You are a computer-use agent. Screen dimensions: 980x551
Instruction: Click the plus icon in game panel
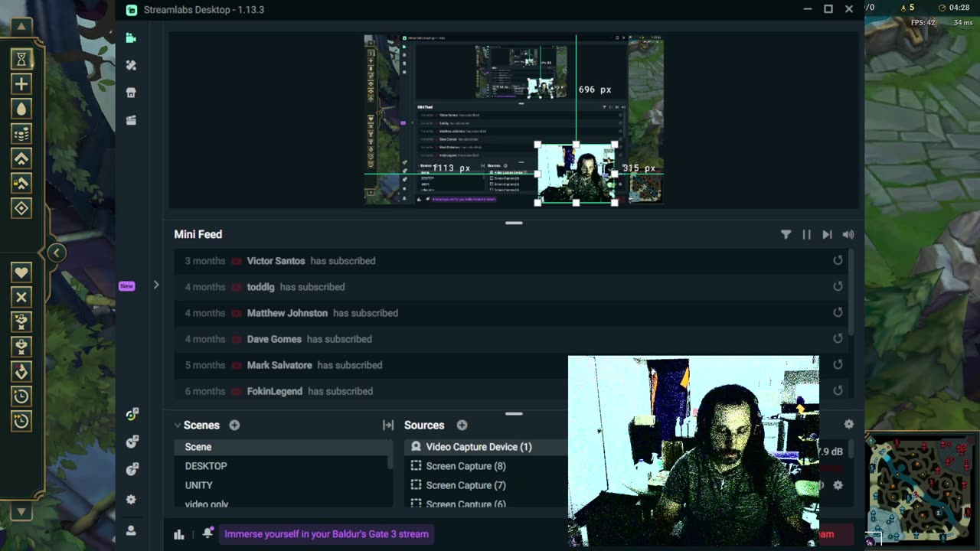[x=21, y=84]
